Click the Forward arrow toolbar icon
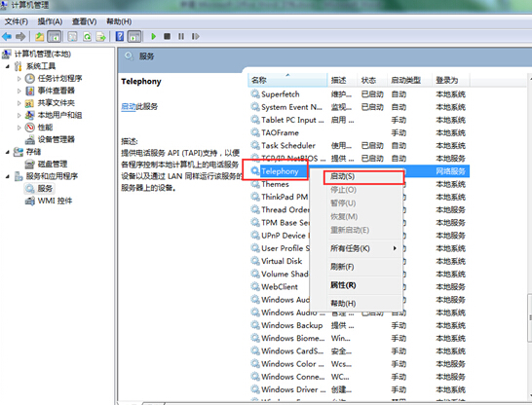The image size is (532, 405). coord(20,36)
